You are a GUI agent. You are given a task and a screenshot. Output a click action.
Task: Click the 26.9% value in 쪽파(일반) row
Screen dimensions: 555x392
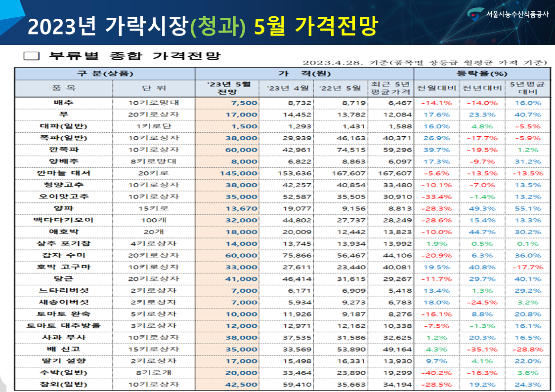point(436,138)
